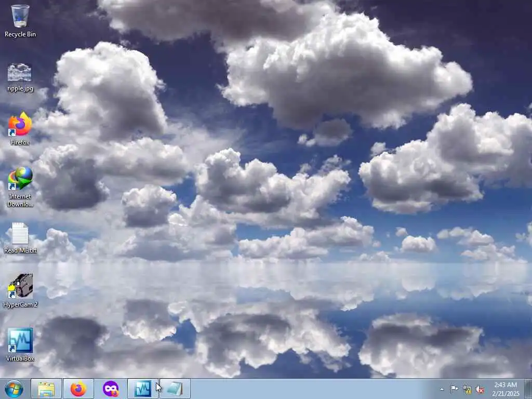This screenshot has height=399, width=532.
Task: Open the Windows Start menu orb
Action: (14, 389)
